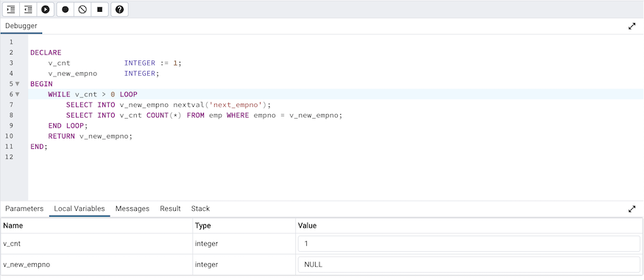
Task: Maximize the lower variables panel with arrows icon
Action: coord(632,209)
